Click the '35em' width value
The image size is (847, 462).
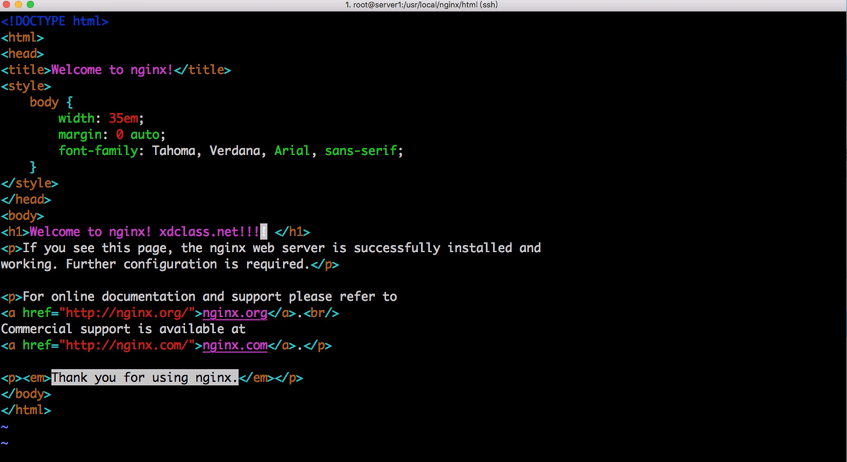tap(123, 118)
